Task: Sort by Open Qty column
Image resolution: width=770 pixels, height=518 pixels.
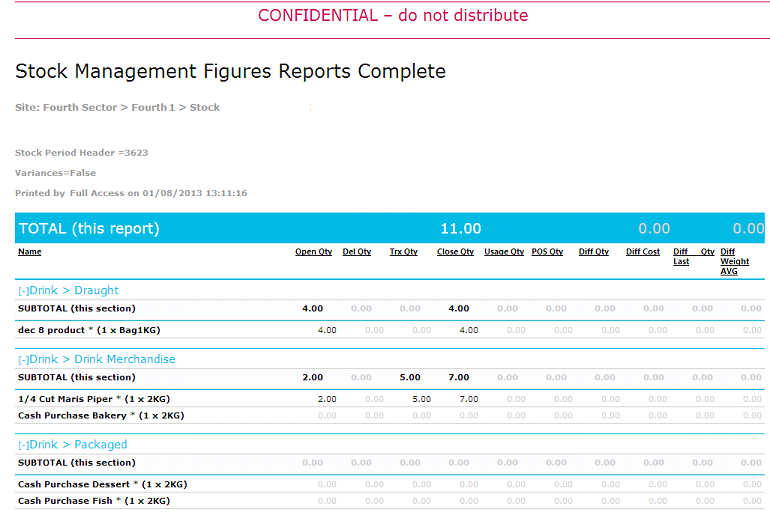Action: click(x=313, y=252)
